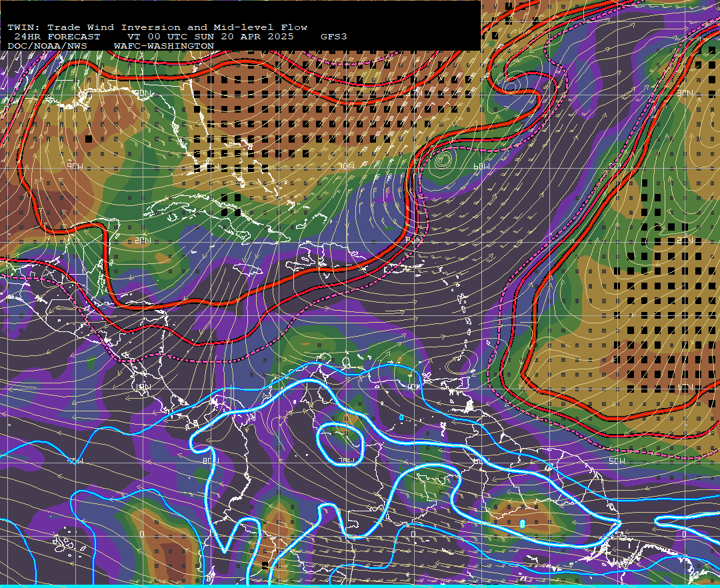Click the 'GFS3' model label
This screenshot has height=588, width=720.
click(334, 37)
